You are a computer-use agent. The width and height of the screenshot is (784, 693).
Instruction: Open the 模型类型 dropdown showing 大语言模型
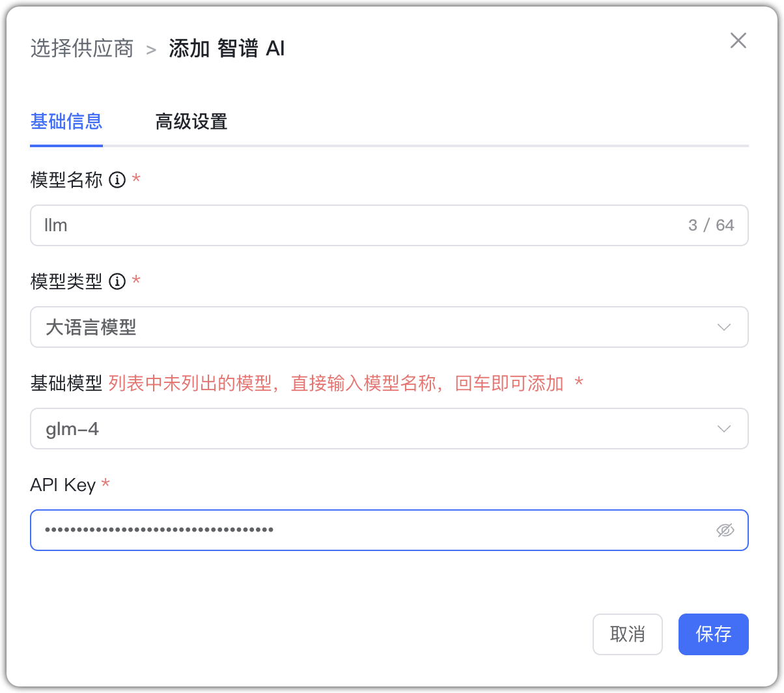pyautogui.click(x=389, y=328)
